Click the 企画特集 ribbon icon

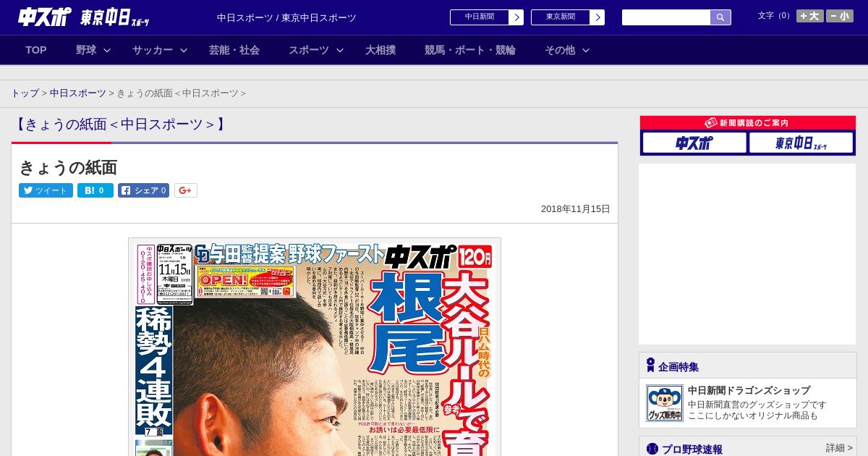pyautogui.click(x=650, y=365)
